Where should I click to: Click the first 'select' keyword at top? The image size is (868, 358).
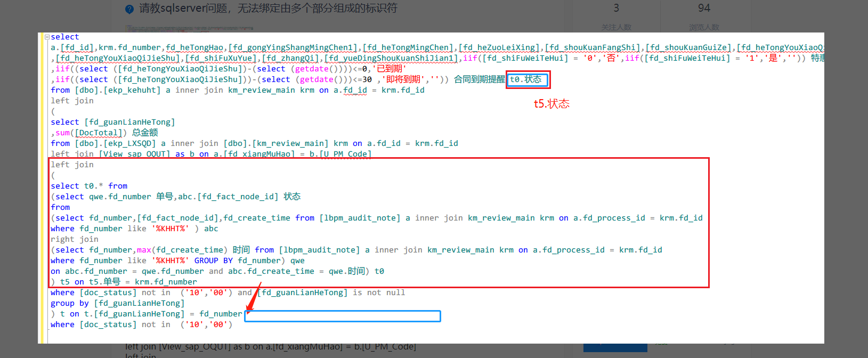65,37
